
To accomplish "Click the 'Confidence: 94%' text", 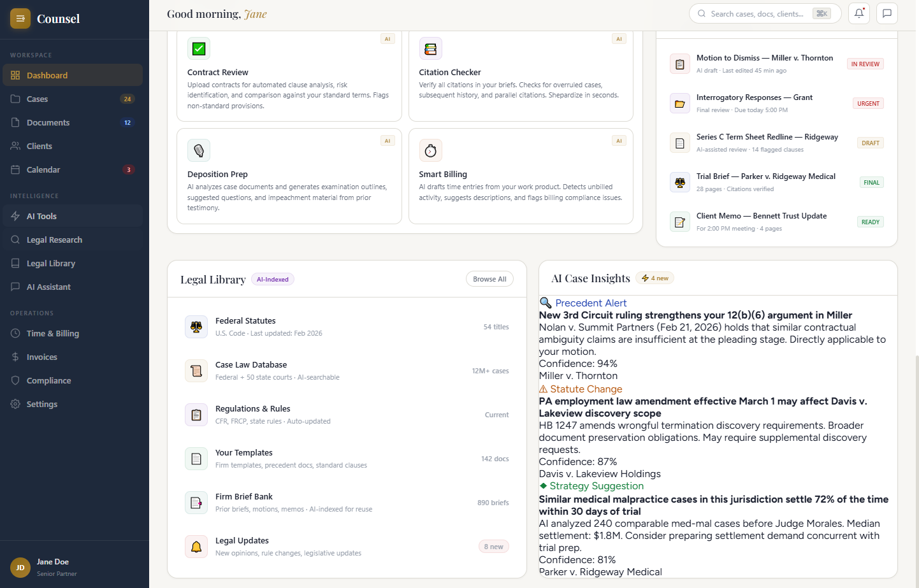I will (578, 364).
